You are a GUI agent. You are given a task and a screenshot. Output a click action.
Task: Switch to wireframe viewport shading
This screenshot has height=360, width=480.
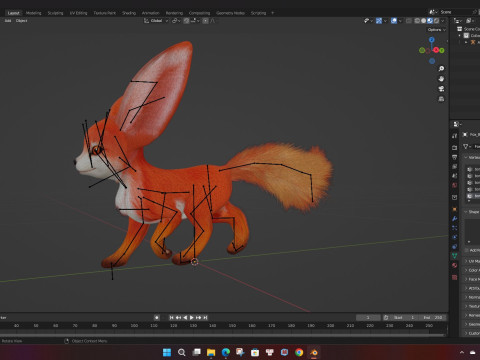pos(417,21)
